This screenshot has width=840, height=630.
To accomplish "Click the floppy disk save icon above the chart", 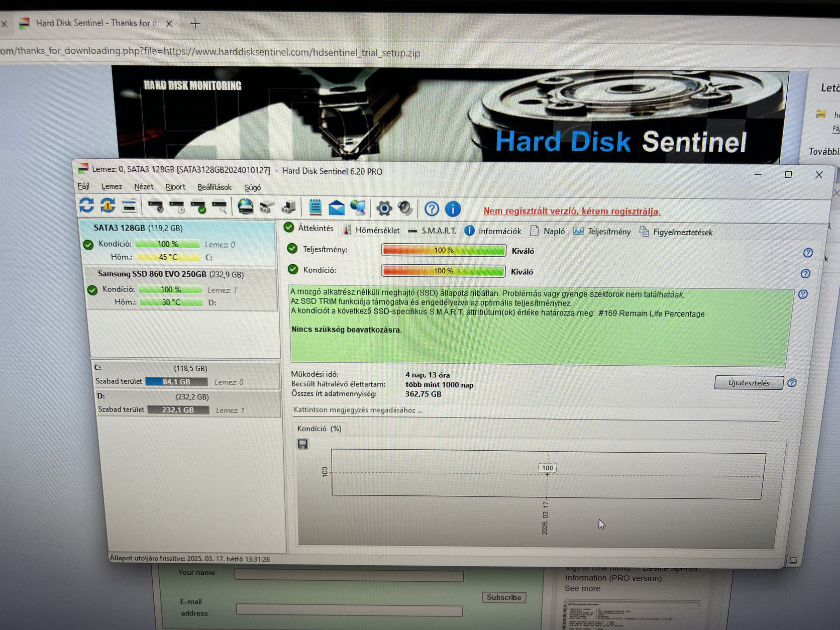I will 302,444.
